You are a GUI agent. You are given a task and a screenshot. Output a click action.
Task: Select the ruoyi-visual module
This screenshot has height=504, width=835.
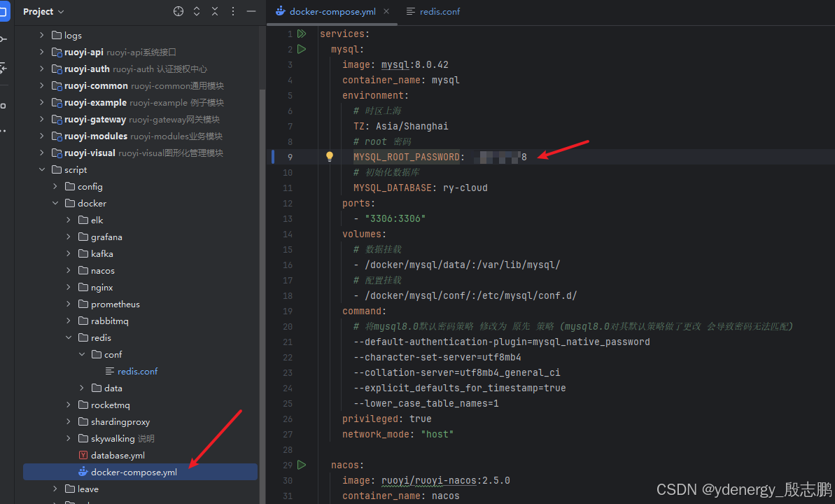point(137,153)
